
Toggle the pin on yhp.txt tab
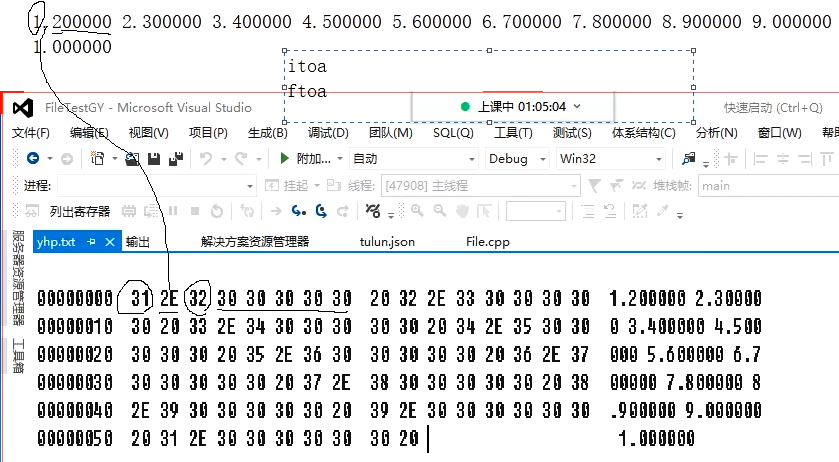pyautogui.click(x=90, y=242)
